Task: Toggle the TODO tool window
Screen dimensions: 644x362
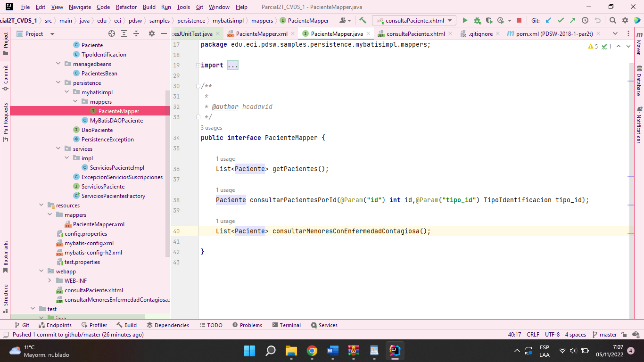Action: click(211, 325)
